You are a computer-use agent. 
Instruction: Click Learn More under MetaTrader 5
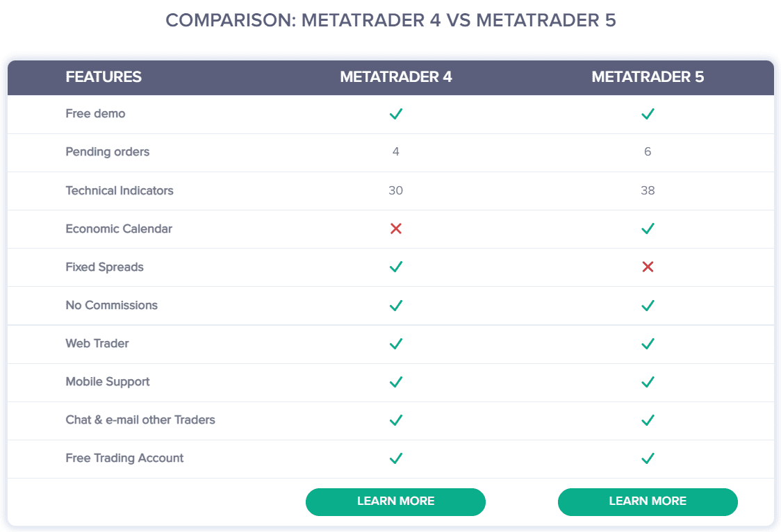(x=648, y=501)
